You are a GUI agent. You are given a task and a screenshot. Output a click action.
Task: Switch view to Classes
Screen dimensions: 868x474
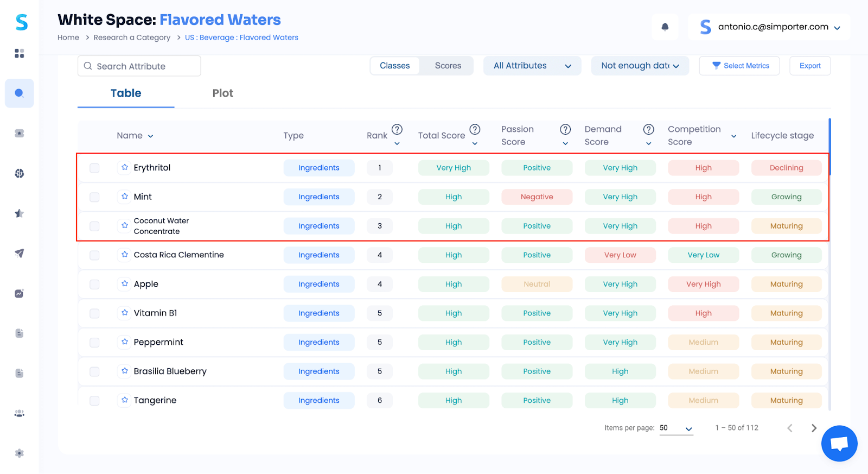pyautogui.click(x=395, y=66)
